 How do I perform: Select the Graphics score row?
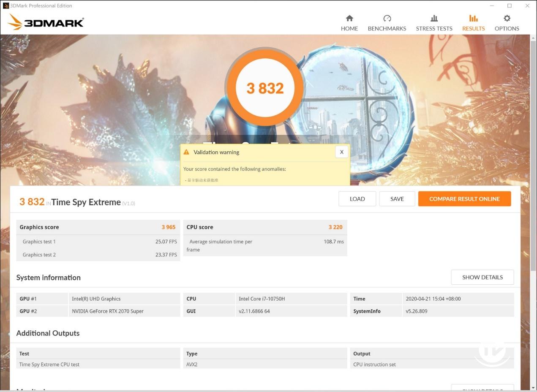click(98, 227)
